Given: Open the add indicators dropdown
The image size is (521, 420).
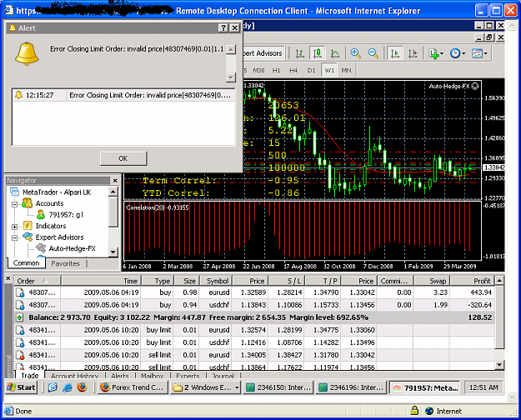Looking at the screenshot, I should click(x=436, y=53).
